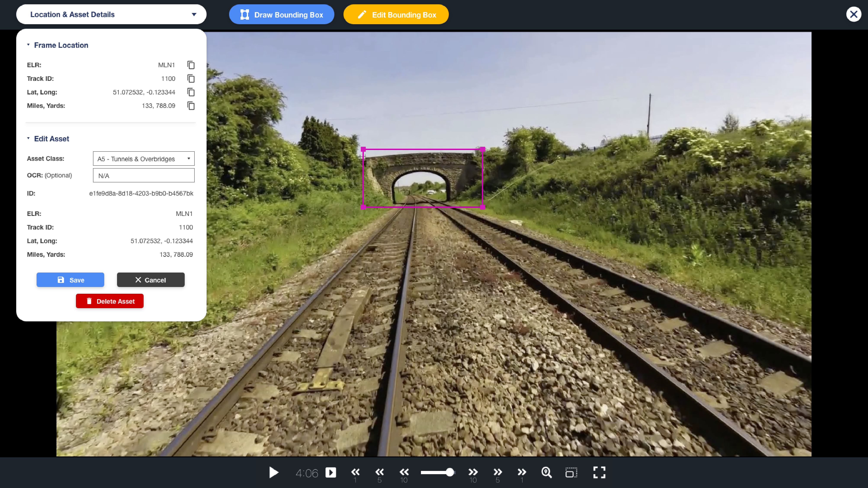Open the Asset Class dropdown
Viewport: 868px width, 488px height.
point(144,159)
